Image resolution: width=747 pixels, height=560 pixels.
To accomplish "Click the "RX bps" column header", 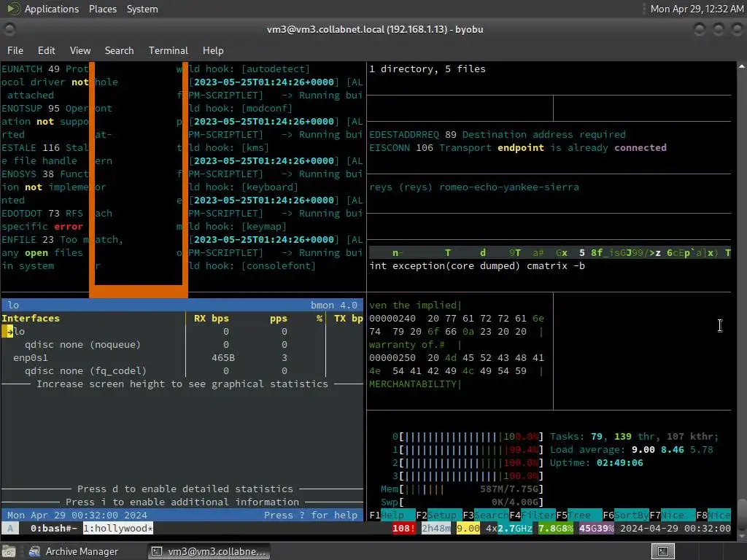I will (211, 318).
